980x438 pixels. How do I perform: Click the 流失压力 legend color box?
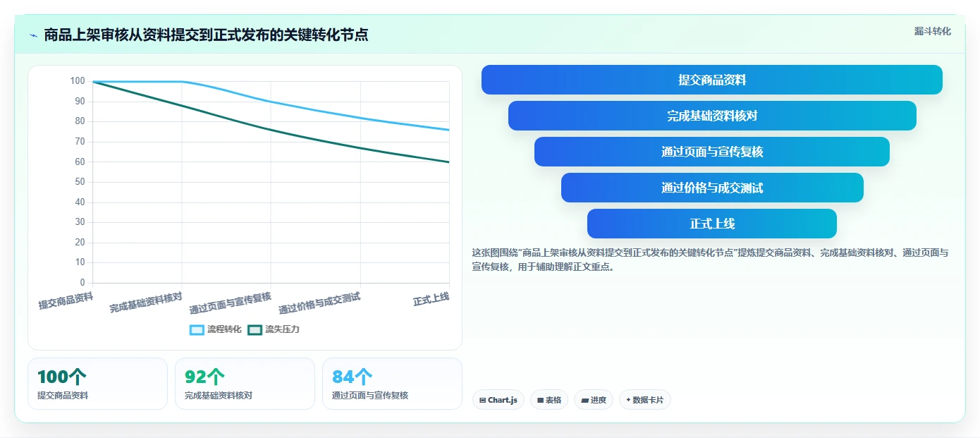(255, 329)
